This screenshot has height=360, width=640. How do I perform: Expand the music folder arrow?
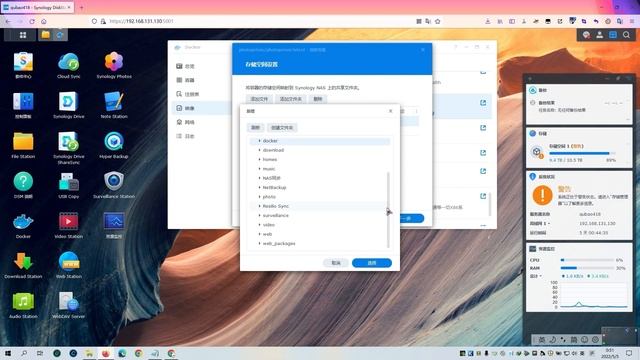(x=259, y=169)
